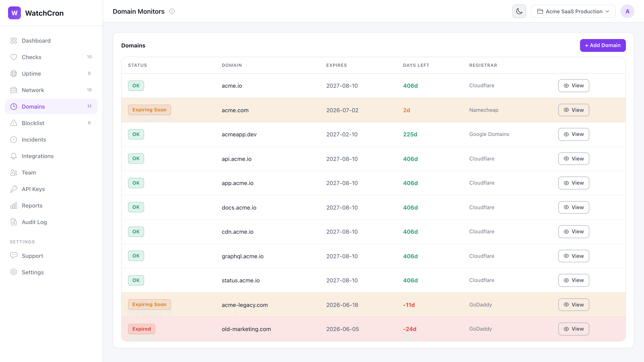Viewport: 644px width, 362px height.
Task: View details for status.acme.io
Action: tap(574, 280)
